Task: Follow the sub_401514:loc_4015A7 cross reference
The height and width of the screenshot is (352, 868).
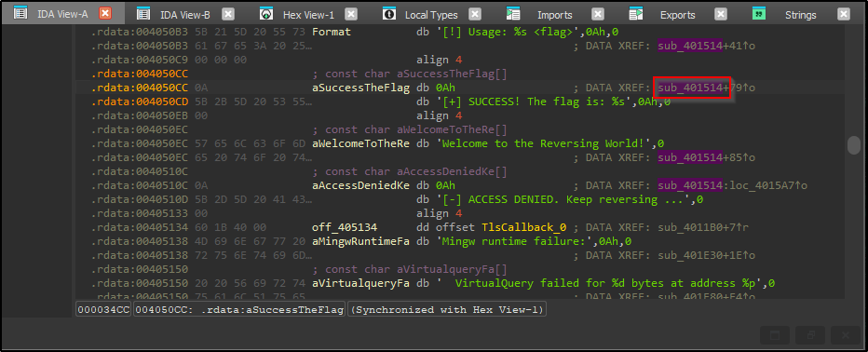Action: click(x=732, y=185)
